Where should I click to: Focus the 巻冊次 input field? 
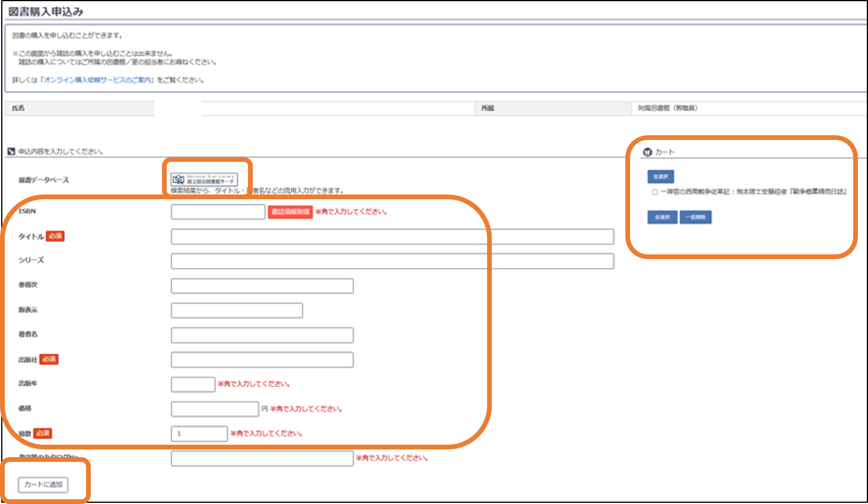click(262, 286)
